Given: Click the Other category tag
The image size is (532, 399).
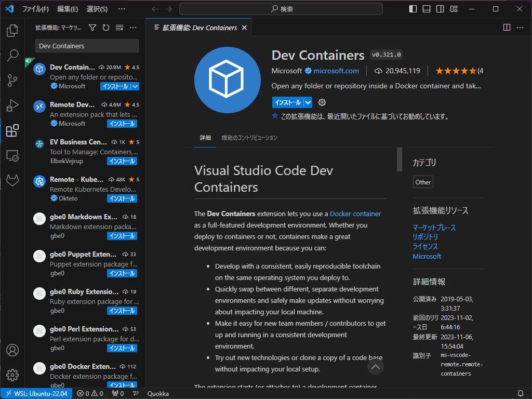Looking at the screenshot, I should 423,182.
